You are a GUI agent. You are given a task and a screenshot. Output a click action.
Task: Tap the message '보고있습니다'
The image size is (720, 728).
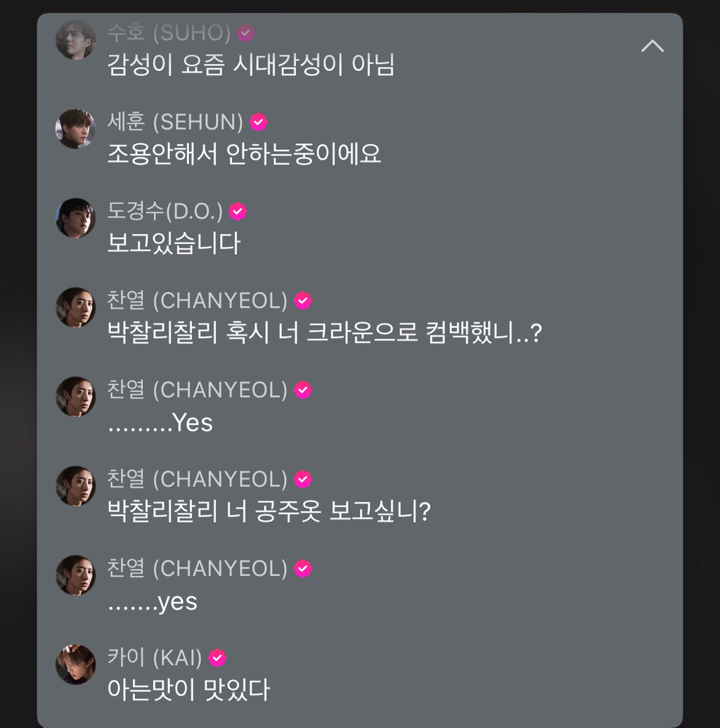click(174, 243)
